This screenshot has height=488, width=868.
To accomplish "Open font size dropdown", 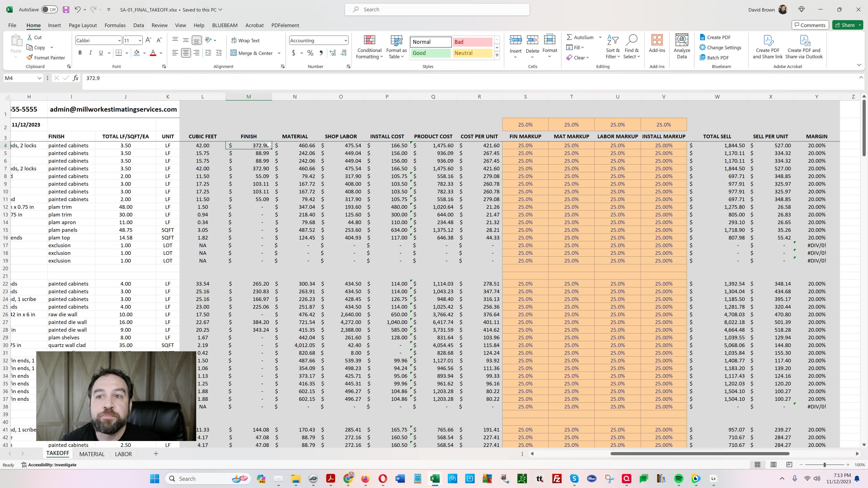I will (x=140, y=41).
